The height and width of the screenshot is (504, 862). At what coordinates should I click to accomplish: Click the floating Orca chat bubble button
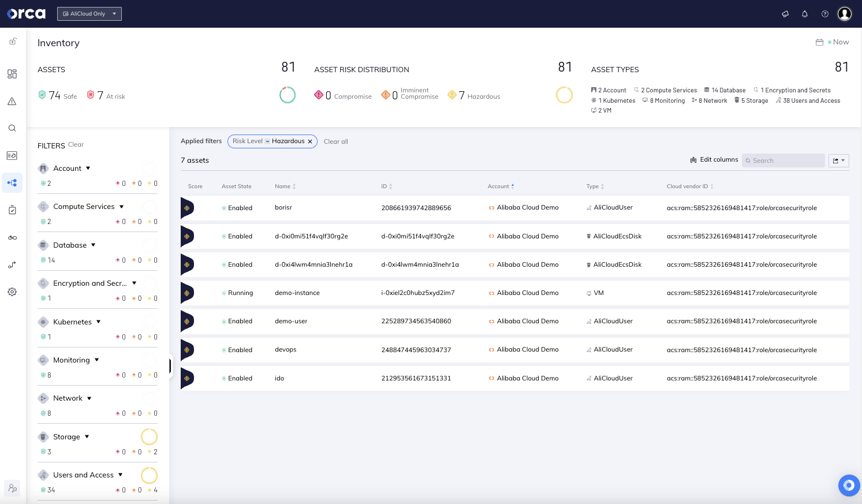[849, 486]
